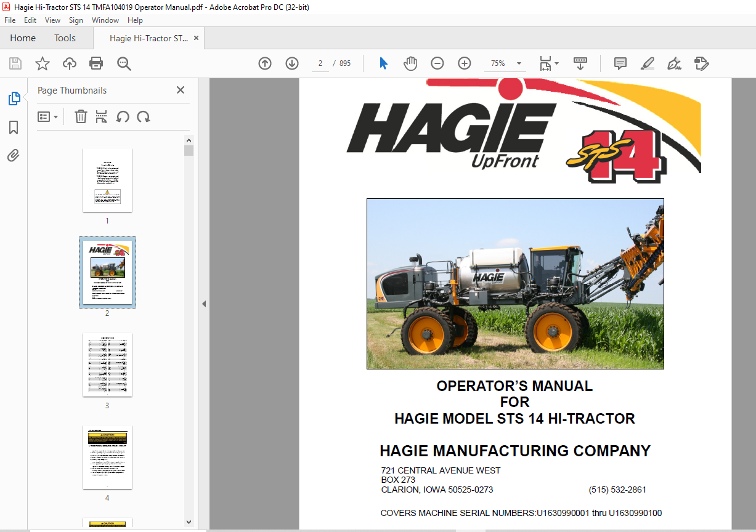
Task: Click "HAGIE MANUFACTURING COMPANY" text
Action: click(514, 451)
